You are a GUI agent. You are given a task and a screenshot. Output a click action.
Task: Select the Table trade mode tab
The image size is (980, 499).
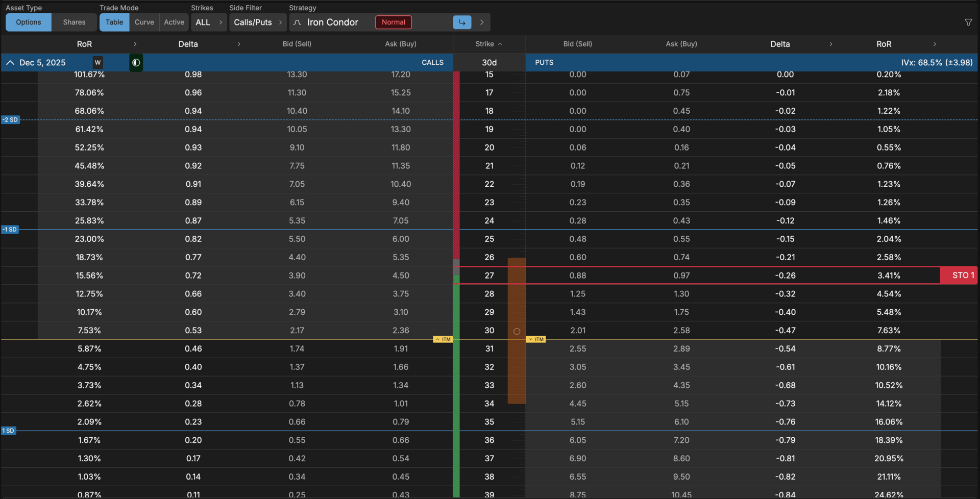[114, 22]
